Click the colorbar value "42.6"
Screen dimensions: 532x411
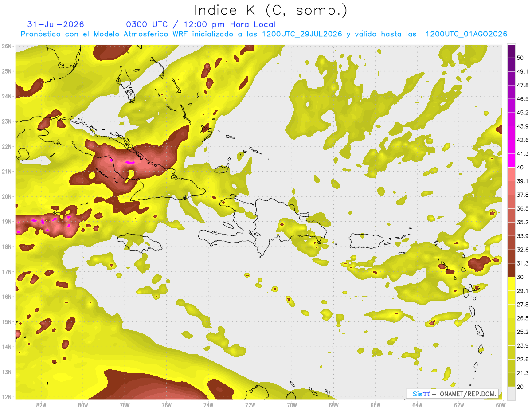pyautogui.click(x=522, y=140)
